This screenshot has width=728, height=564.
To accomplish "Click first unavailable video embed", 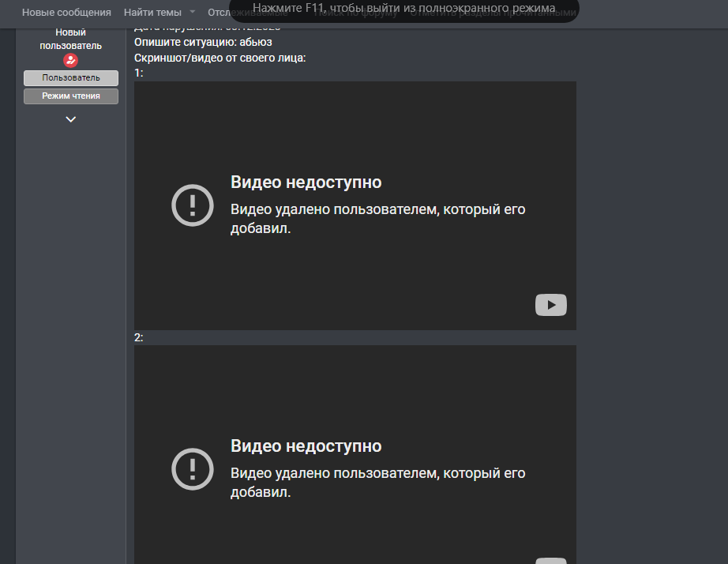I will coord(355,206).
